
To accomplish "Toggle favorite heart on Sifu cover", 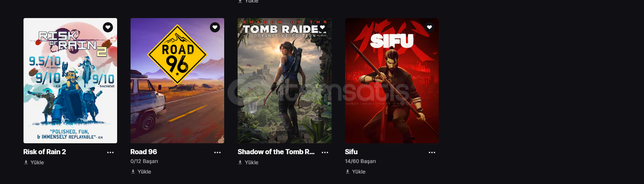I will point(429,27).
